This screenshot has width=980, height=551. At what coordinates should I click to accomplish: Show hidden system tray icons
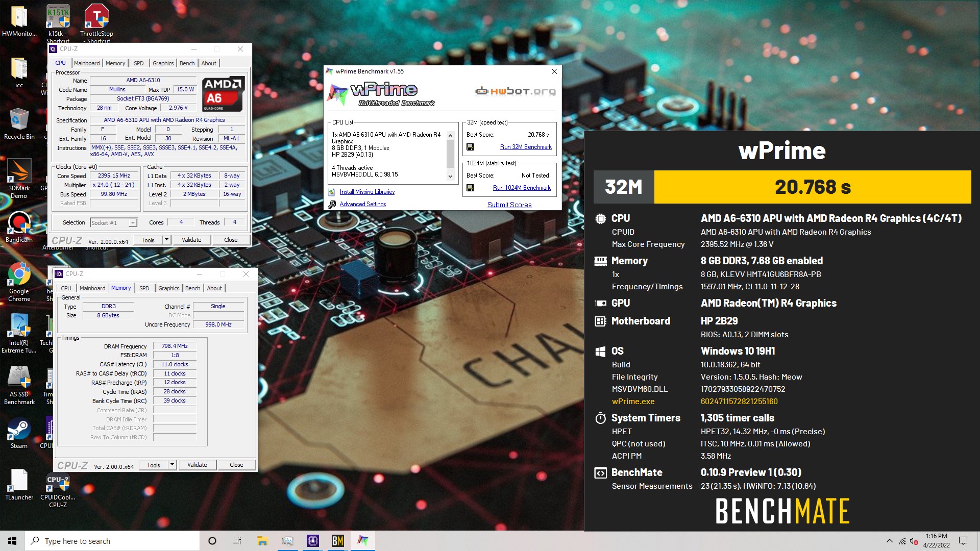pyautogui.click(x=890, y=541)
